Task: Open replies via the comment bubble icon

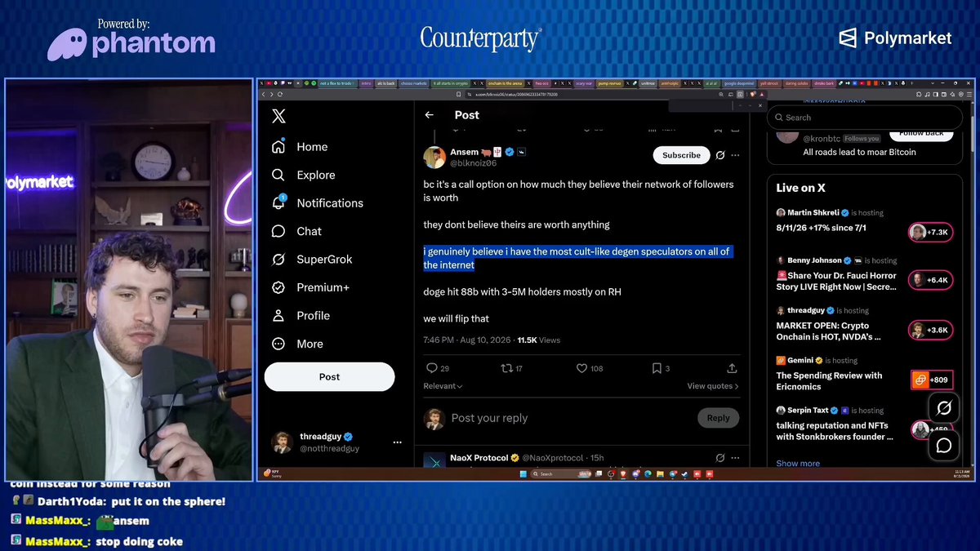Action: [432, 368]
